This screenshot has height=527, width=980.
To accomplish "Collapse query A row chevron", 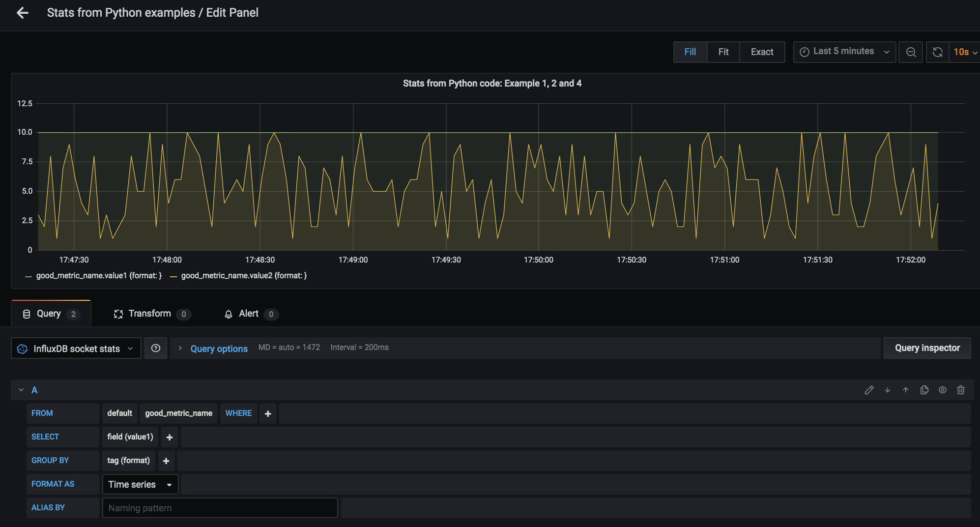I will [x=21, y=390].
